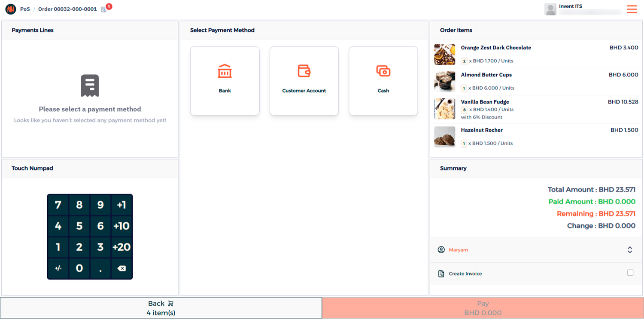
Task: Click the Invent ITS user avatar
Action: (550, 9)
